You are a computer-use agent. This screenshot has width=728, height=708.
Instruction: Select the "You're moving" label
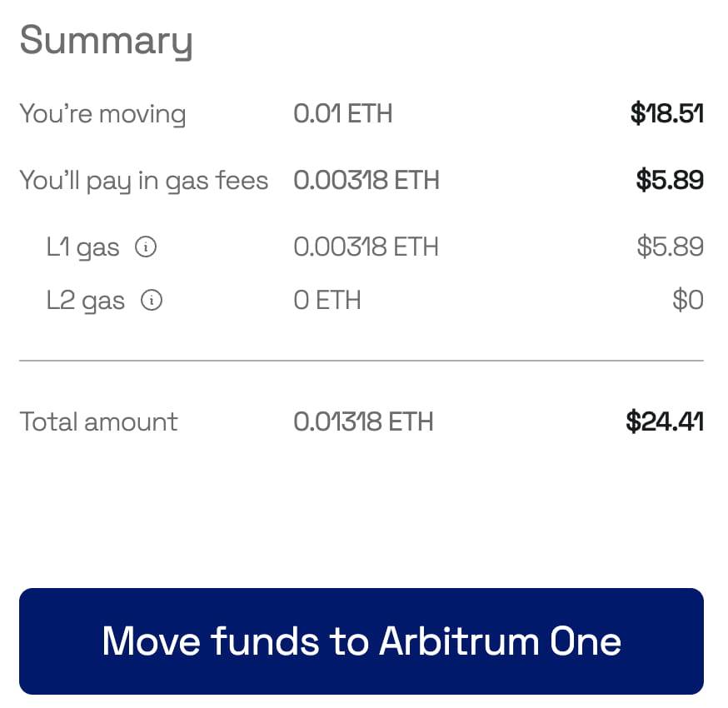(x=102, y=114)
